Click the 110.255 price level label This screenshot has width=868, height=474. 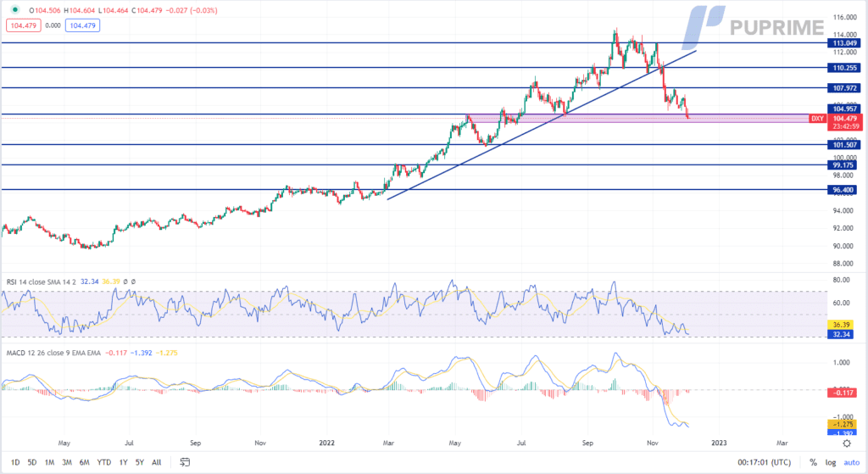(844, 68)
